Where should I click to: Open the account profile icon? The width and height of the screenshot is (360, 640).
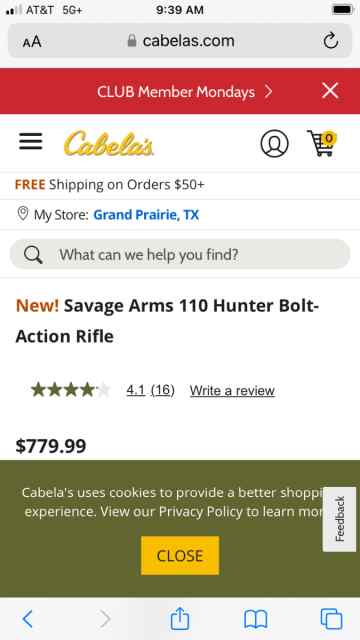(274, 144)
